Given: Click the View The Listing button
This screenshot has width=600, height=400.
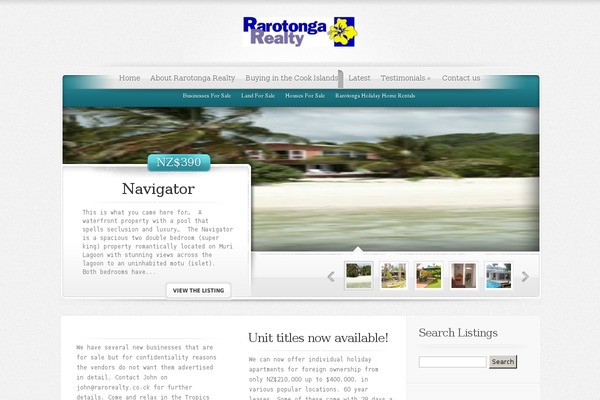Looking at the screenshot, I should pyautogui.click(x=199, y=291).
